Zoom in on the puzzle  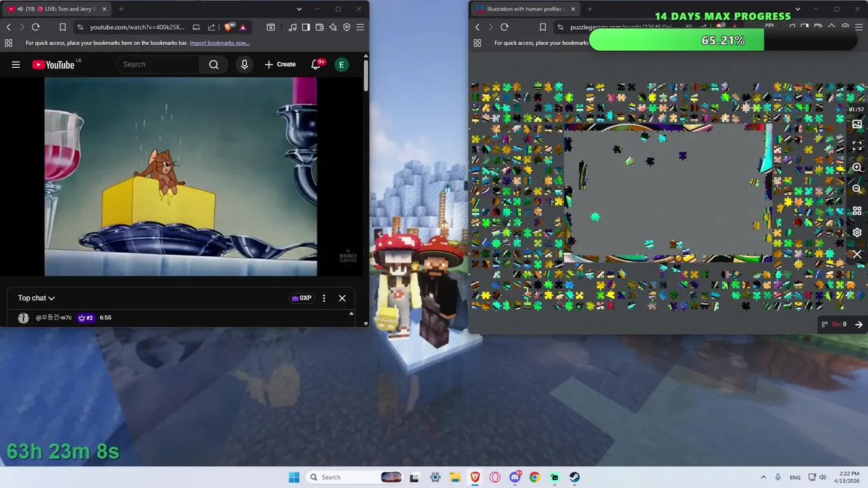point(857,167)
